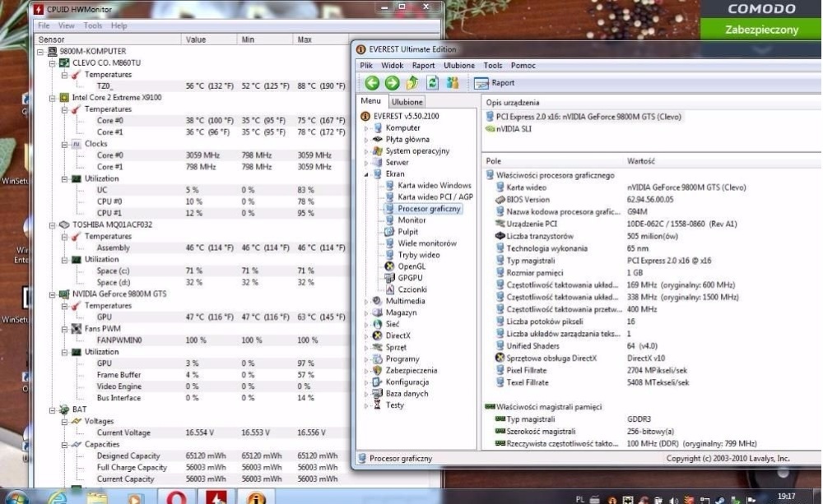This screenshot has width=823, height=504.
Task: Select Monitor in EVEREST tree
Action: (x=411, y=220)
